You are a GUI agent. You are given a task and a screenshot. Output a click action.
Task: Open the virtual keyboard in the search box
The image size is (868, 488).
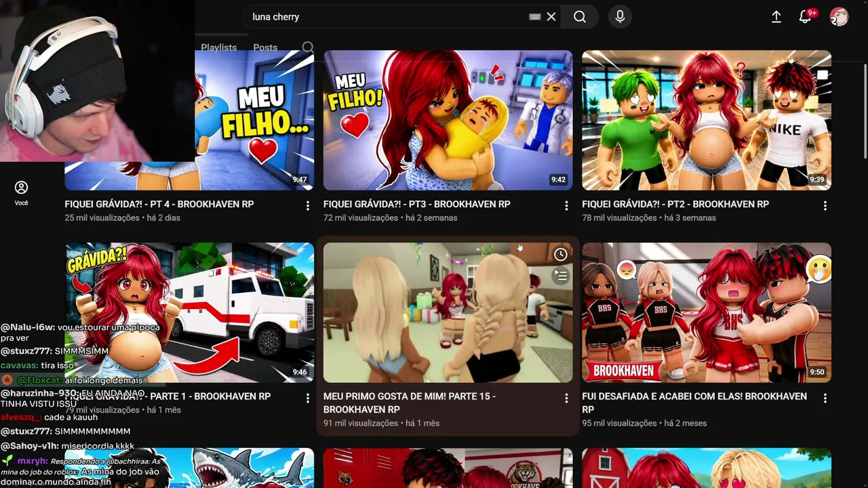[535, 17]
